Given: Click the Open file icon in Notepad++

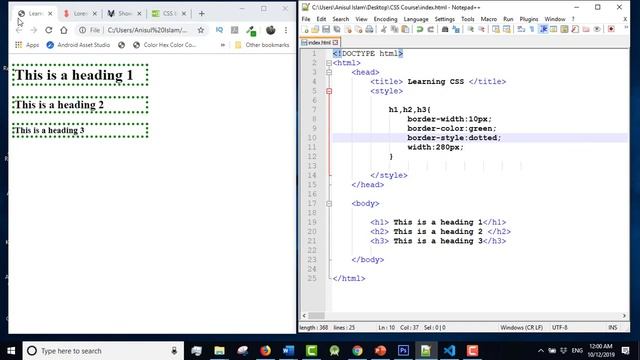Looking at the screenshot, I should pos(315,29).
